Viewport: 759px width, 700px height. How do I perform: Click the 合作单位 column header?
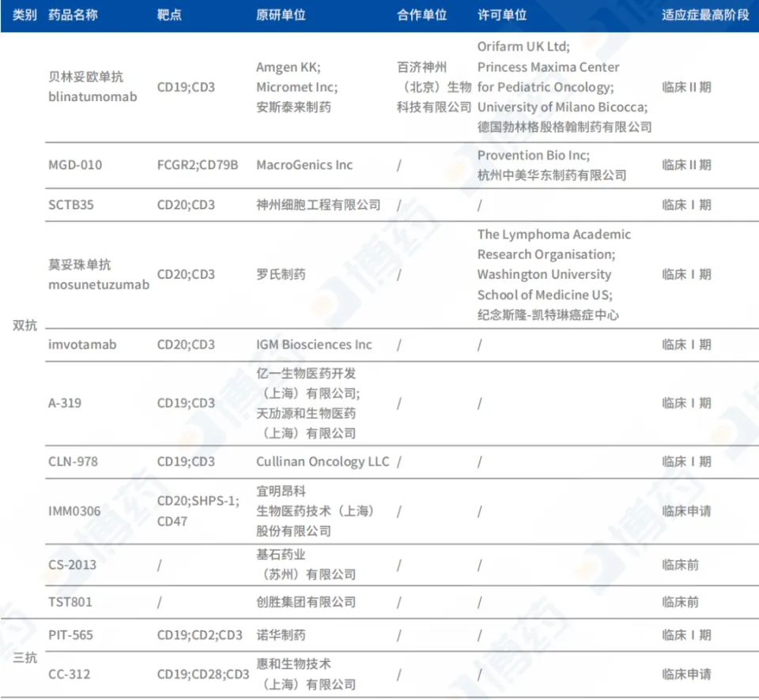421,15
